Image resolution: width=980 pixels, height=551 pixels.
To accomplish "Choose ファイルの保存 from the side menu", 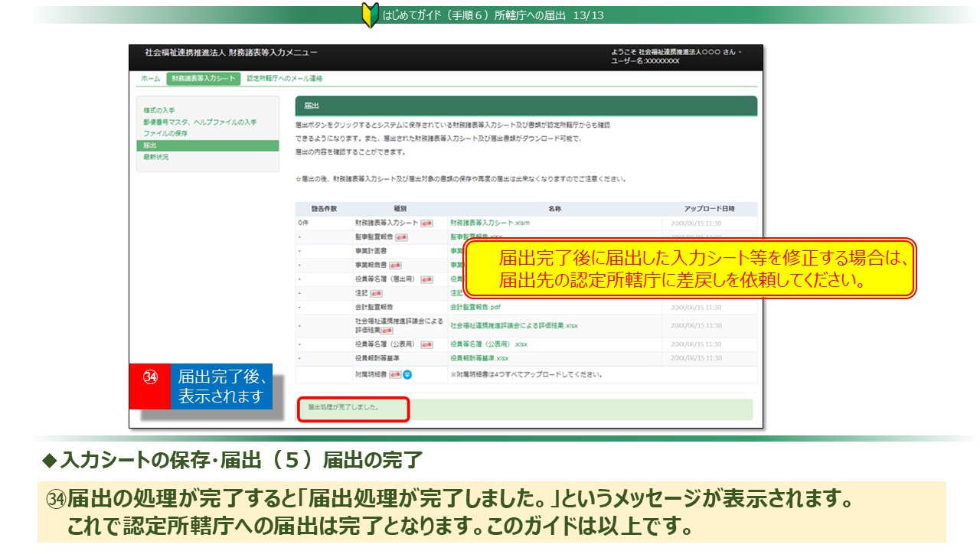I will tap(165, 134).
